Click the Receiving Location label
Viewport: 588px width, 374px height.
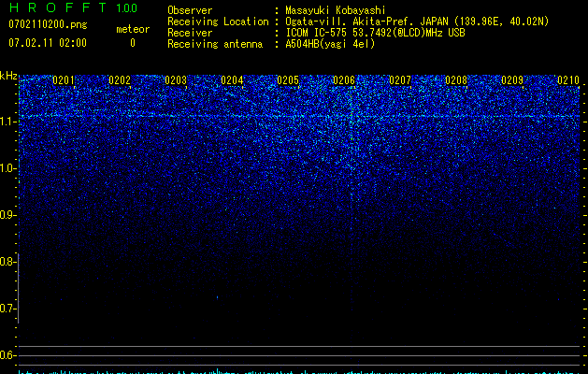pos(218,22)
